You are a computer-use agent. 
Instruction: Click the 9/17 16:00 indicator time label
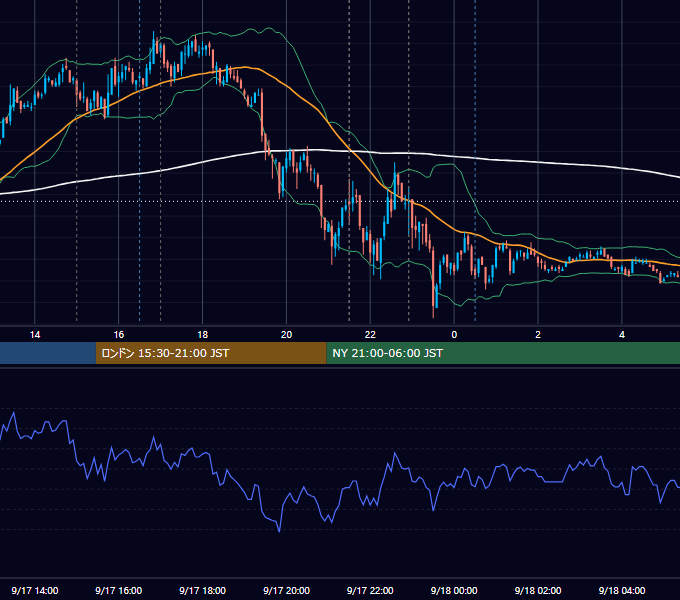(x=118, y=590)
